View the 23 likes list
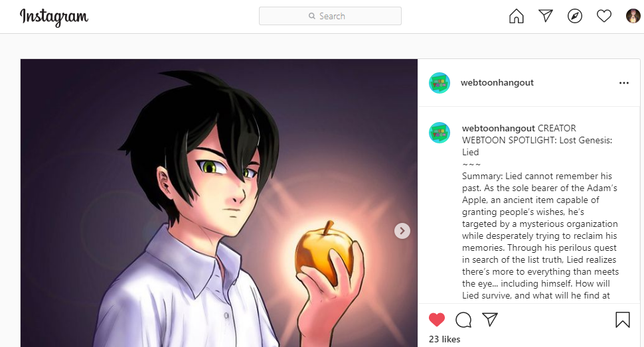Screen dimensions: 644x347 pyautogui.click(x=444, y=339)
